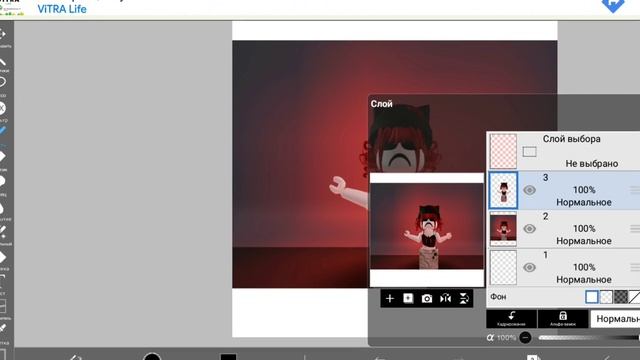
Task: Hide layer 2 using its eye icon
Action: pyautogui.click(x=529, y=229)
